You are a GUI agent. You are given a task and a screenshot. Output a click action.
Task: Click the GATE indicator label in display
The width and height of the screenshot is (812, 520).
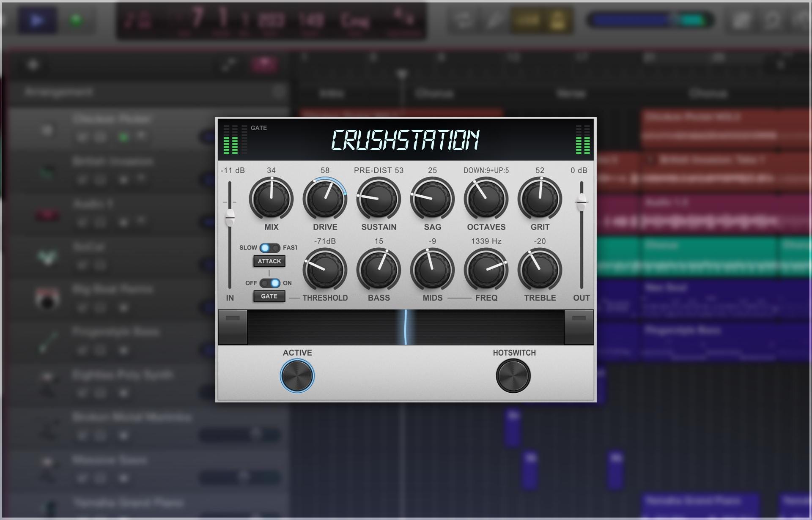tap(258, 128)
